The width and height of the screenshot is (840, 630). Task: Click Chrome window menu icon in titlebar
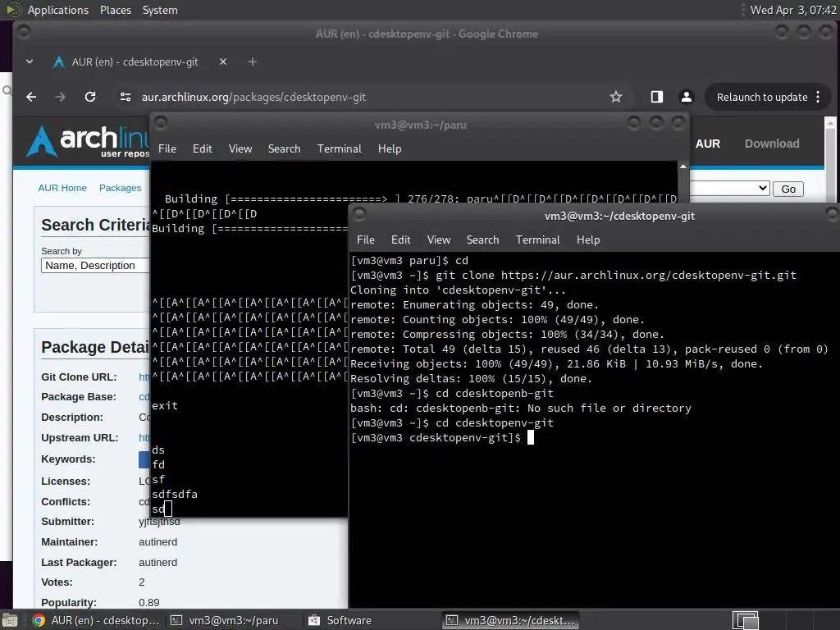pos(23,33)
